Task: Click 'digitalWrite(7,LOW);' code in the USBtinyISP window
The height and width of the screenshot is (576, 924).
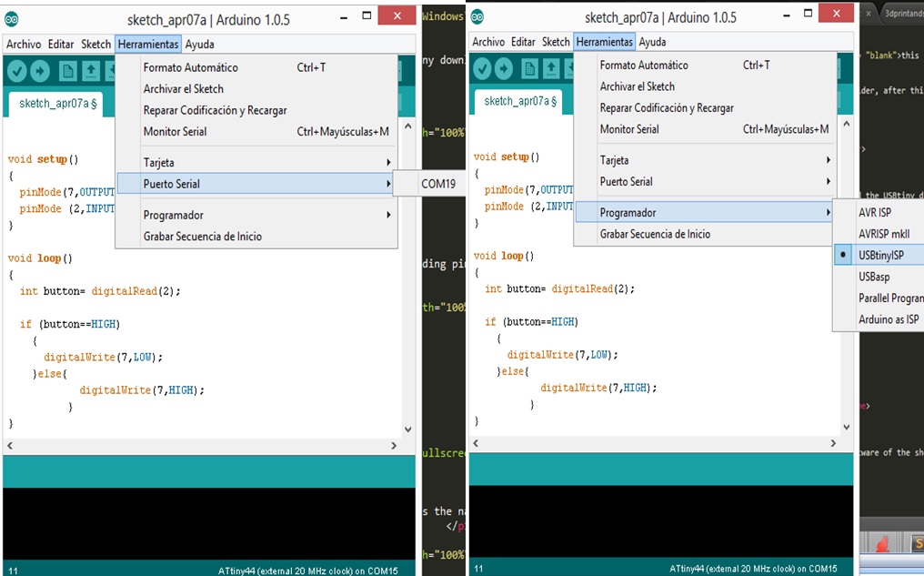Action: coord(562,355)
